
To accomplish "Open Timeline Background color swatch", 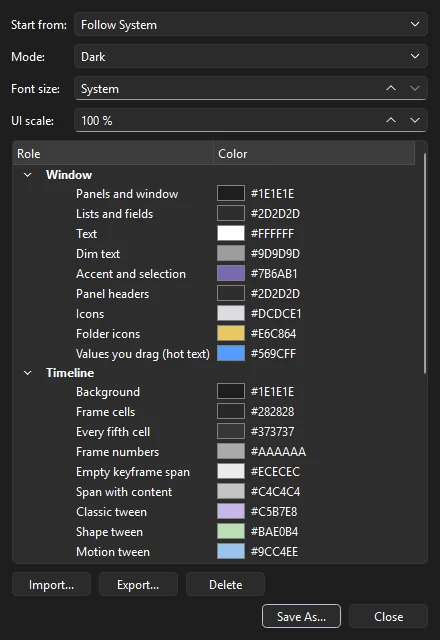I will (x=231, y=391).
